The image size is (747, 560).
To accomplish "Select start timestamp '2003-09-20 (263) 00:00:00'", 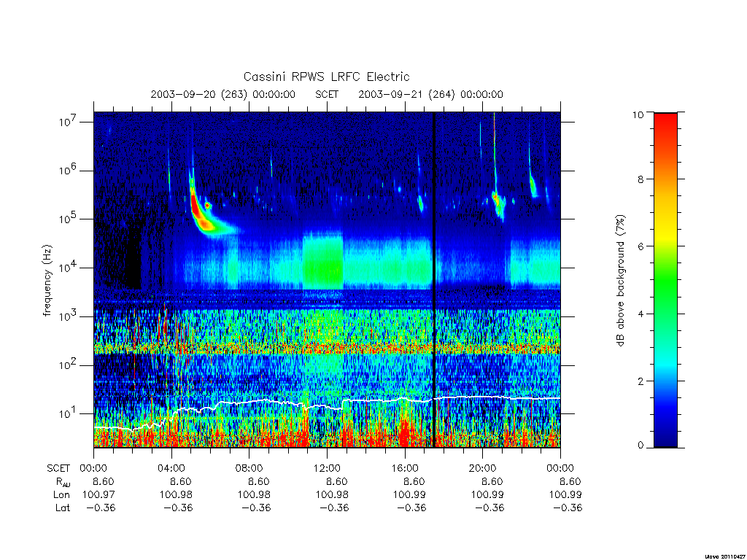I will click(223, 94).
